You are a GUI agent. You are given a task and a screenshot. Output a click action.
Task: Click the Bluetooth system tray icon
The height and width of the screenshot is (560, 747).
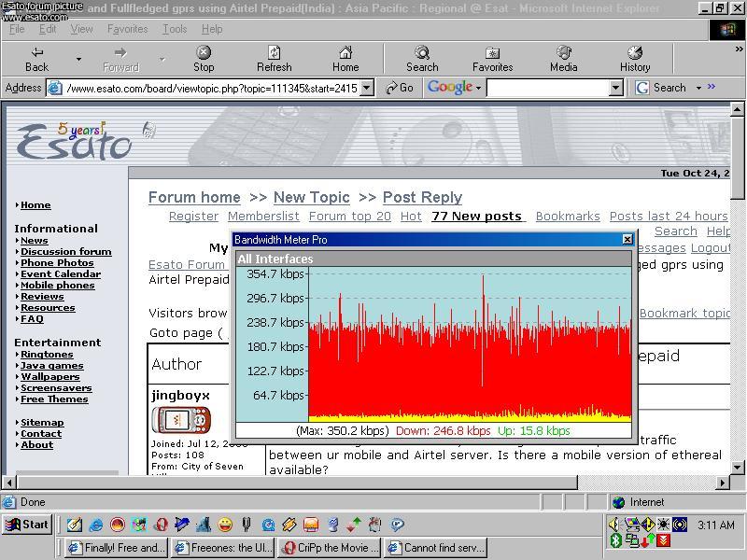point(615,540)
